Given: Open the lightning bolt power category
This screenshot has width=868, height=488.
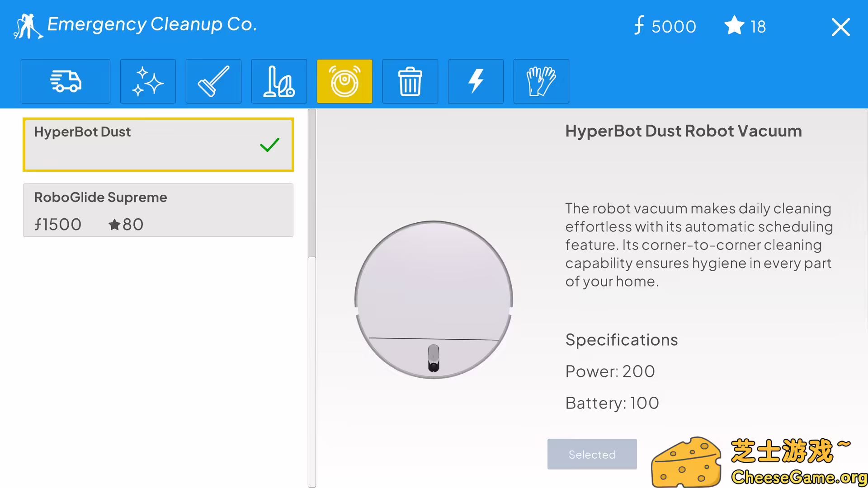Looking at the screenshot, I should coord(476,81).
